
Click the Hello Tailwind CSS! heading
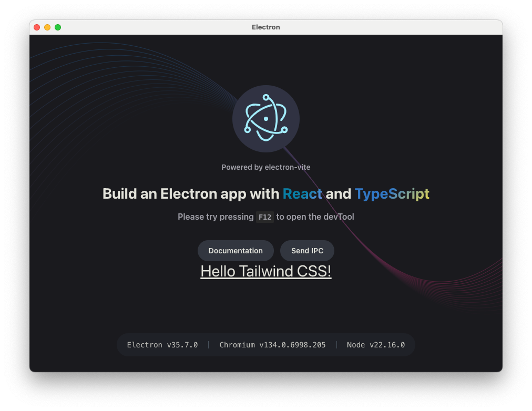pos(265,271)
